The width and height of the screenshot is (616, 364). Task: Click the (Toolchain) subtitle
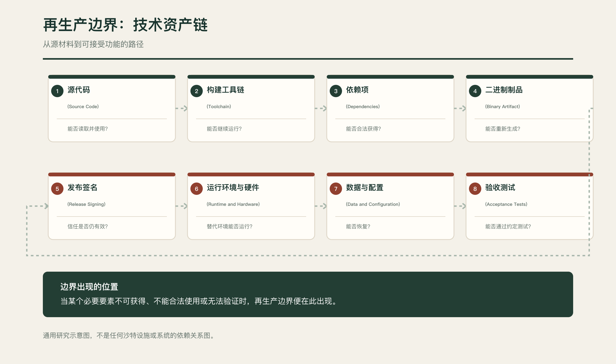tap(219, 107)
